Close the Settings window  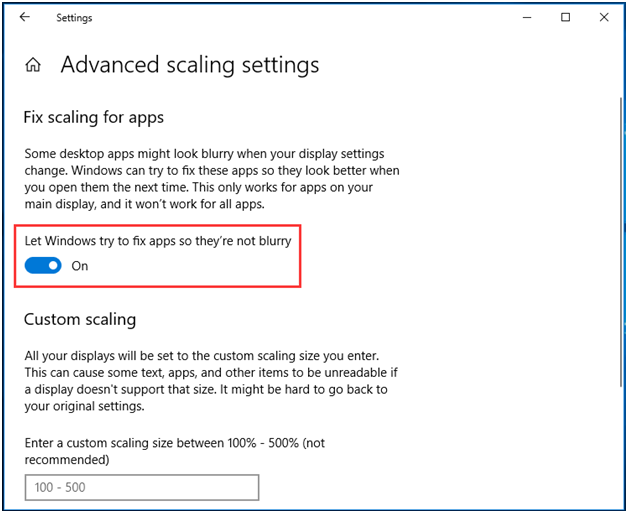pyautogui.click(x=604, y=17)
